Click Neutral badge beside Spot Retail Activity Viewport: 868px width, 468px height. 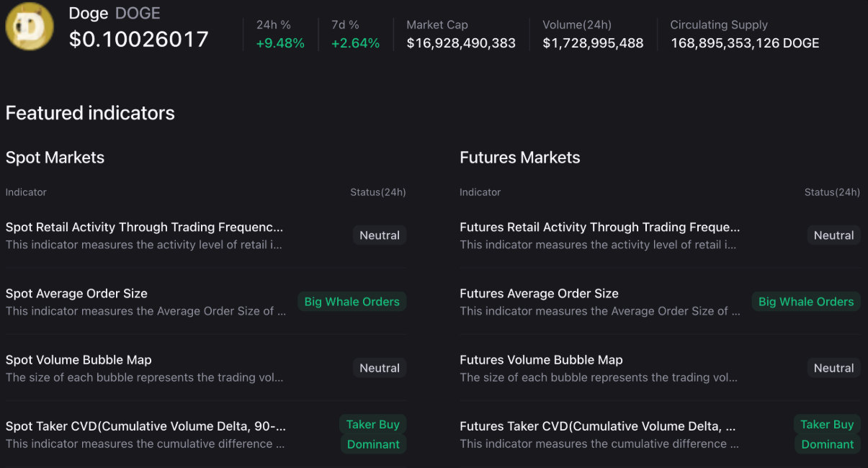click(379, 235)
